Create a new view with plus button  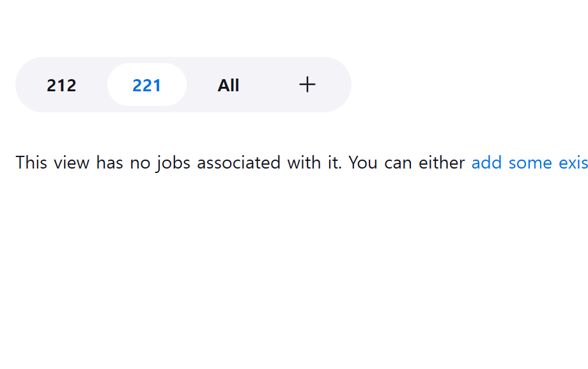(307, 84)
